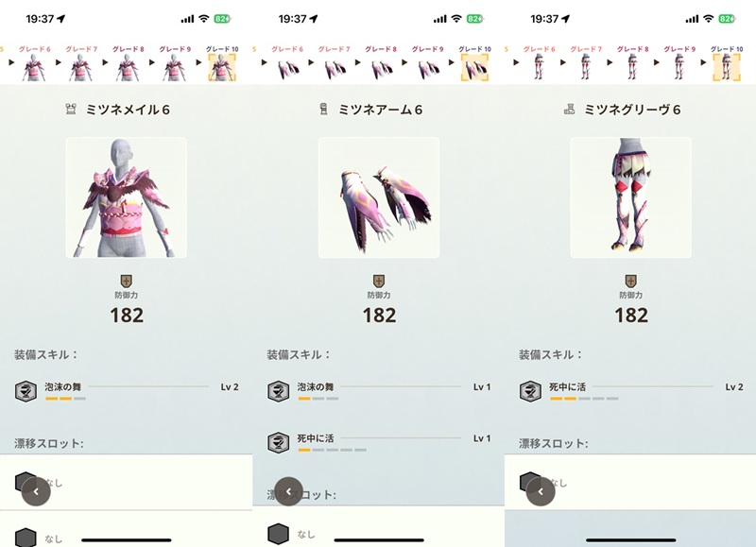Select Grade 9 arm armor thumbnail
The height and width of the screenshot is (547, 756).
click(428, 69)
